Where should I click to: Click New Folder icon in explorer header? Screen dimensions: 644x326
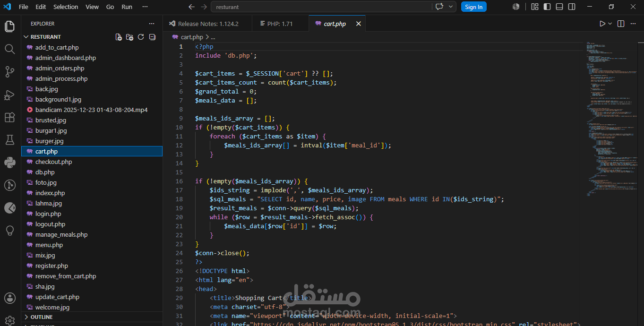click(x=129, y=37)
